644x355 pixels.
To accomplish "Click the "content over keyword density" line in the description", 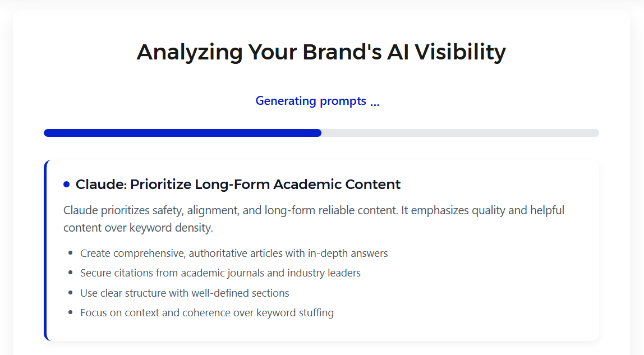I will pos(138,228).
